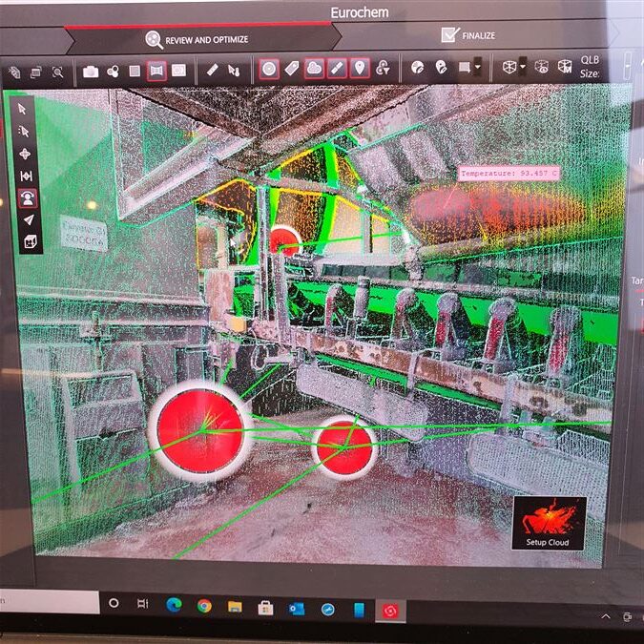Click the cube view icon in sidebar

31,241
